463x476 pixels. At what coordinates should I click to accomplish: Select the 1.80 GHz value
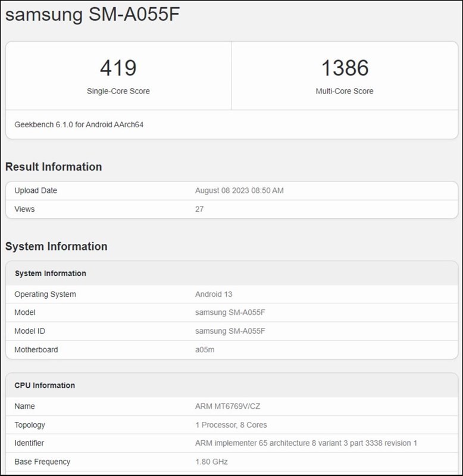(x=211, y=462)
